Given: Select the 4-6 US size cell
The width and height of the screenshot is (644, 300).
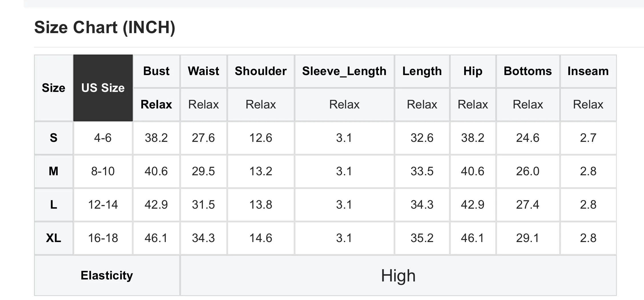Looking at the screenshot, I should click(x=103, y=138).
